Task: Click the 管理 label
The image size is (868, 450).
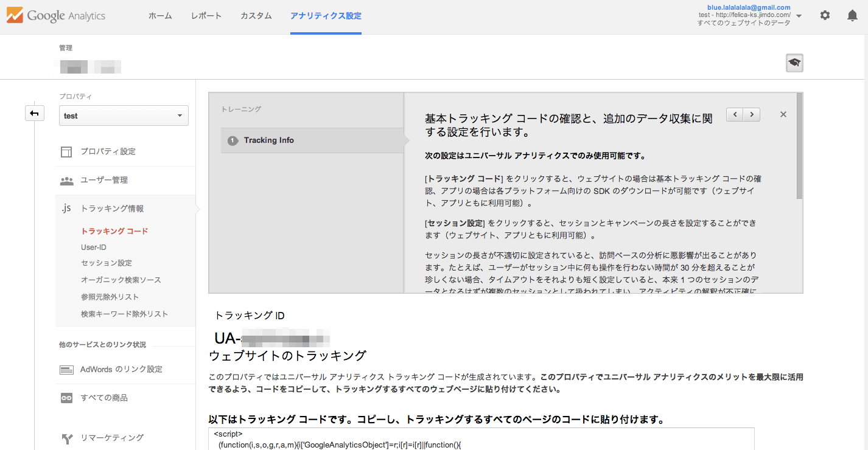Action: pos(66,48)
